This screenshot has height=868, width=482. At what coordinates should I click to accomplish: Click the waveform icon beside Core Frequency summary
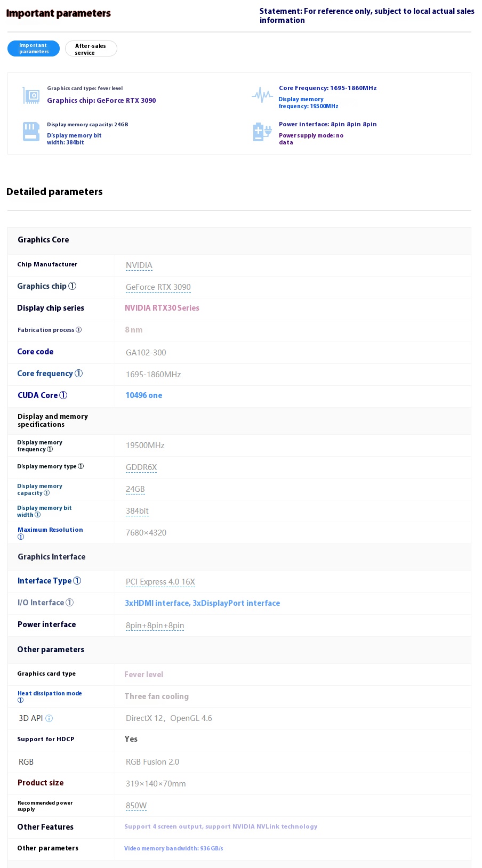[x=262, y=95]
